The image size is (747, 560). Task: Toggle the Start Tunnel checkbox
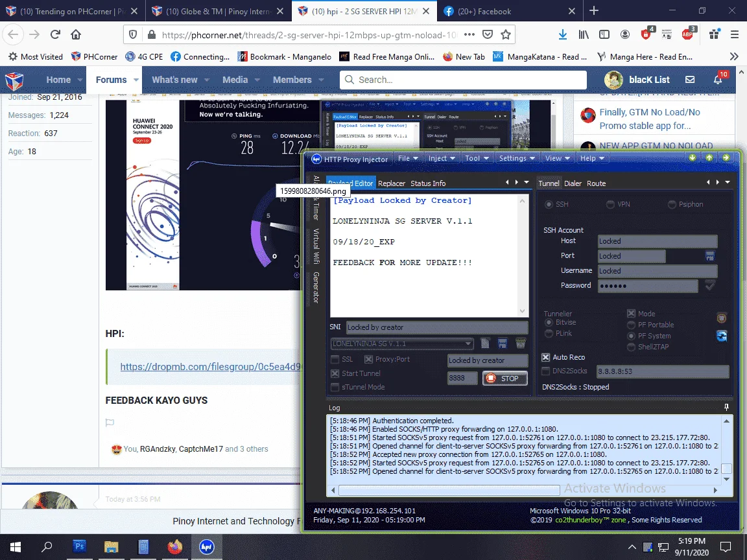click(x=335, y=373)
